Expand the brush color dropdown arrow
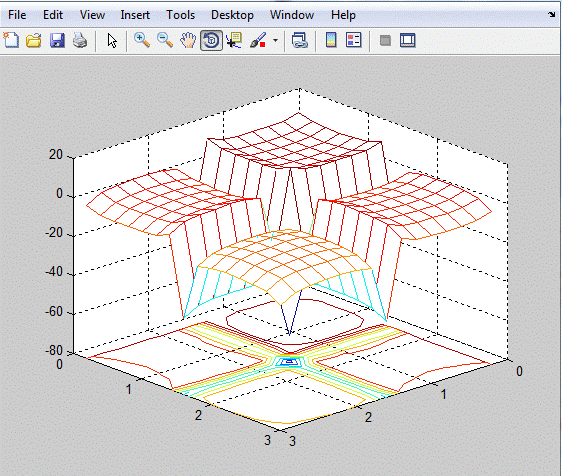 (x=275, y=40)
